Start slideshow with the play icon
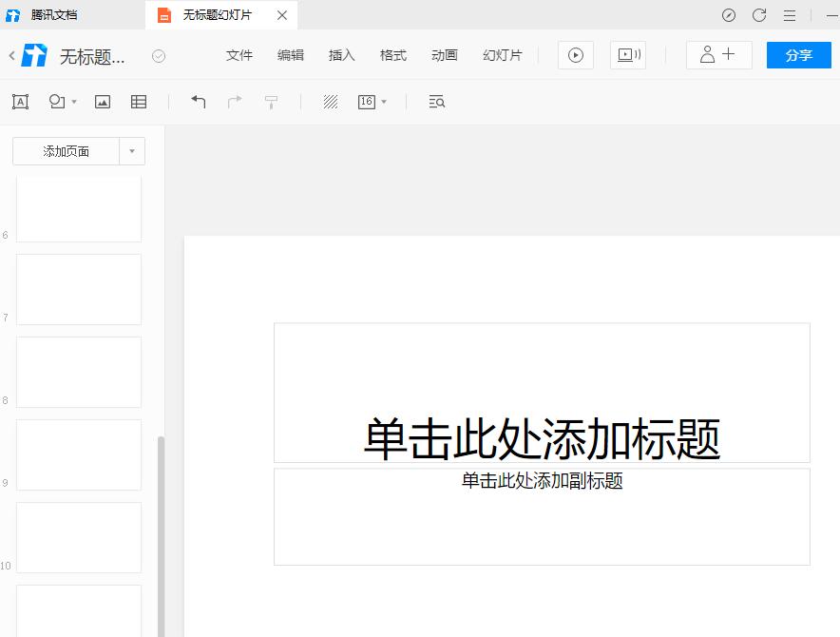Image resolution: width=840 pixels, height=637 pixels. (x=575, y=55)
